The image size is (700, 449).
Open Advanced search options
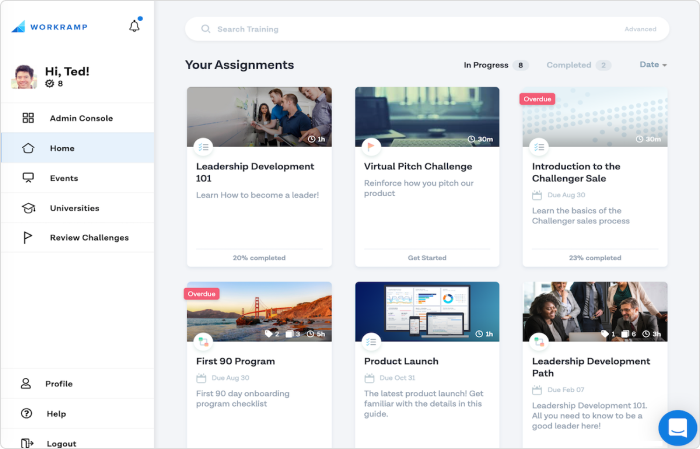640,29
